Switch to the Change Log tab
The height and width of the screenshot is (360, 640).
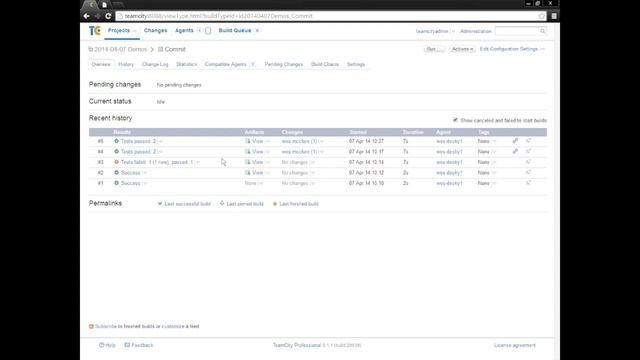click(155, 64)
